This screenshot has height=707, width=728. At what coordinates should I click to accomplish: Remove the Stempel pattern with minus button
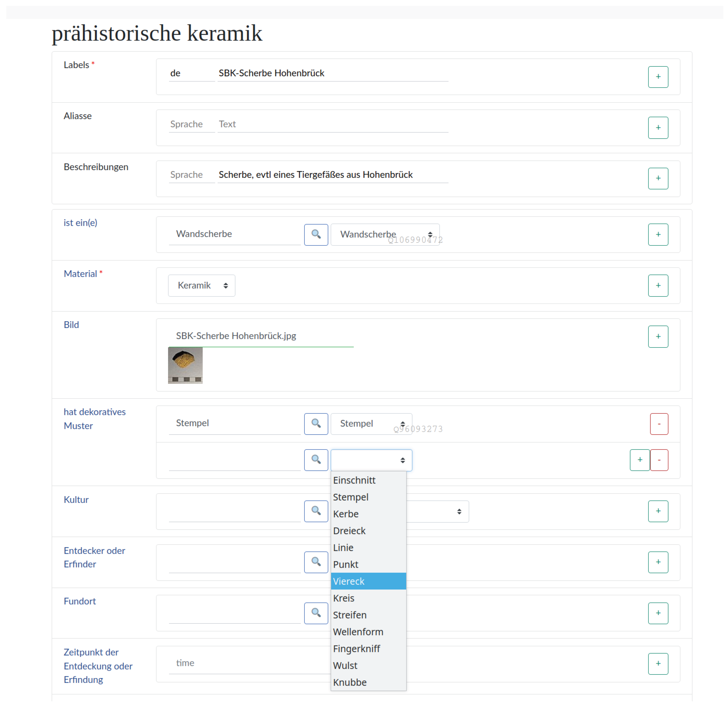tap(659, 424)
